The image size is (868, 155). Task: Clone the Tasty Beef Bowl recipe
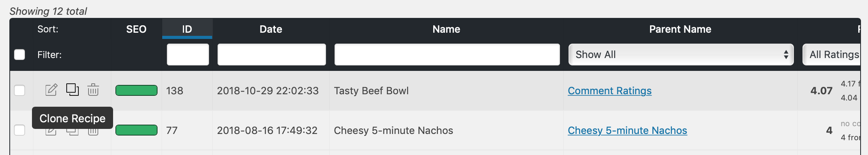pyautogui.click(x=72, y=90)
